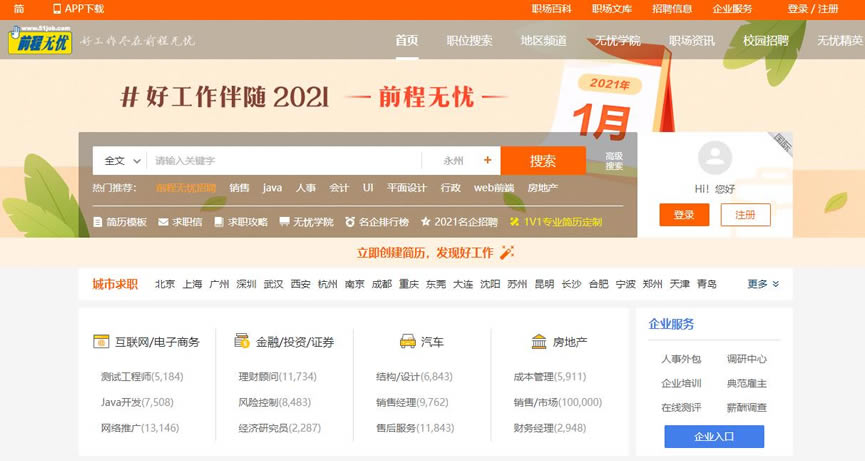Click the 求职信 envelope icon
The height and width of the screenshot is (461, 865).
pyautogui.click(x=163, y=222)
